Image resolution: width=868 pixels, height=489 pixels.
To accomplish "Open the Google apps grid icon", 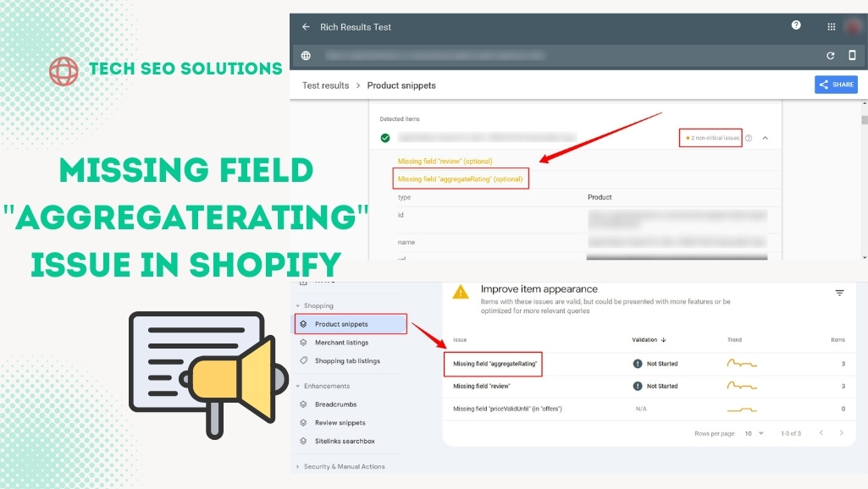I will (x=831, y=26).
